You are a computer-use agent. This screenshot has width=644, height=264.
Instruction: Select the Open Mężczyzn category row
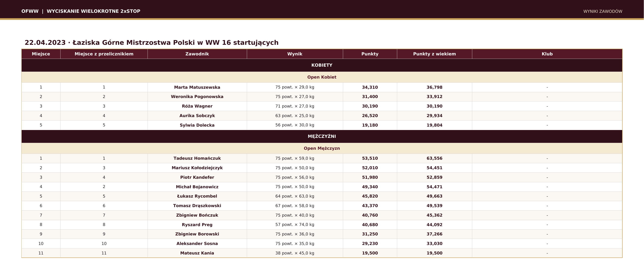click(x=322, y=148)
